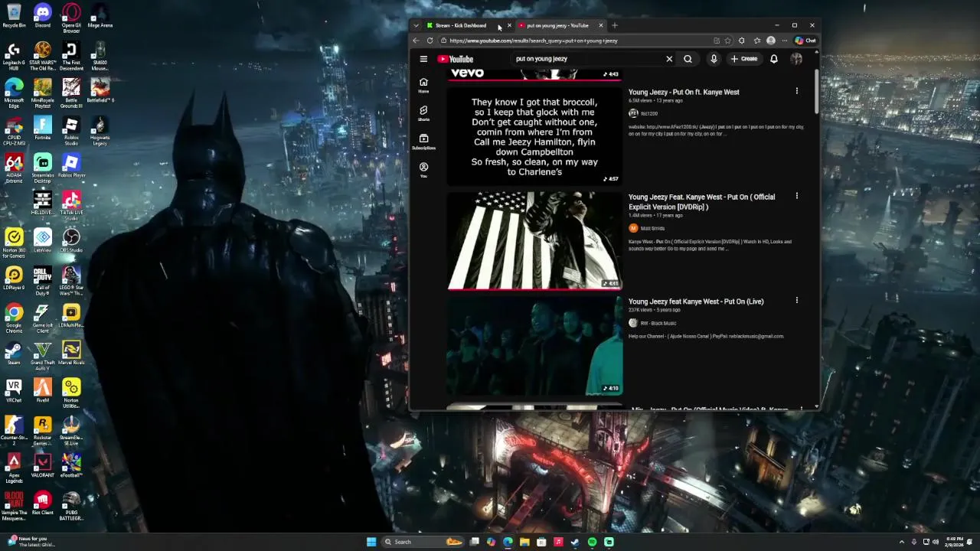
Task: Open TikTok LIVE Studio shortcut
Action: click(71, 205)
